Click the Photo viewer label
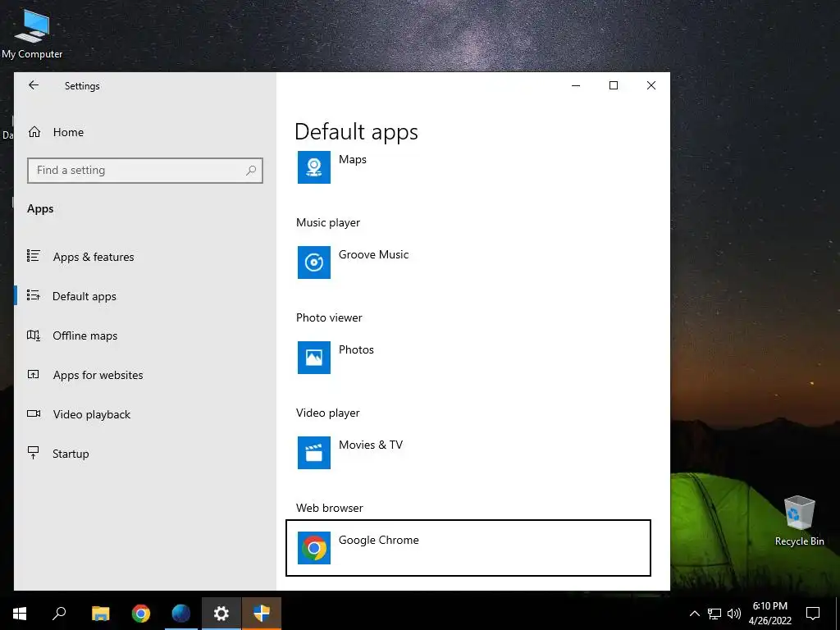840x630 pixels. pos(329,317)
